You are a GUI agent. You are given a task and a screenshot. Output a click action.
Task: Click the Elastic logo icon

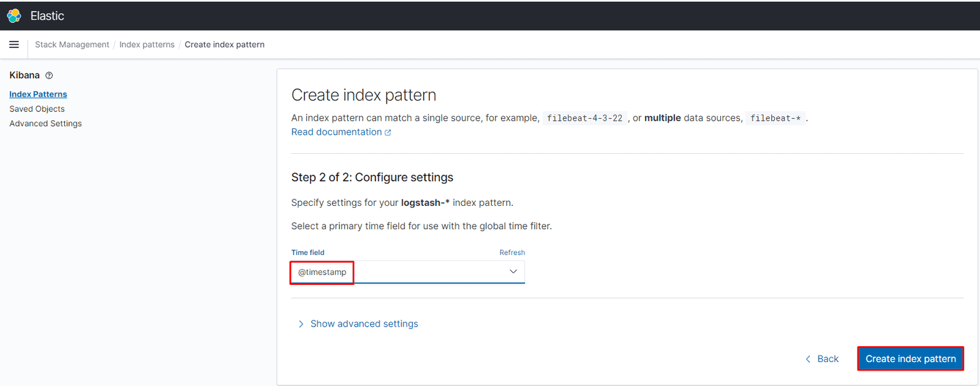click(14, 16)
